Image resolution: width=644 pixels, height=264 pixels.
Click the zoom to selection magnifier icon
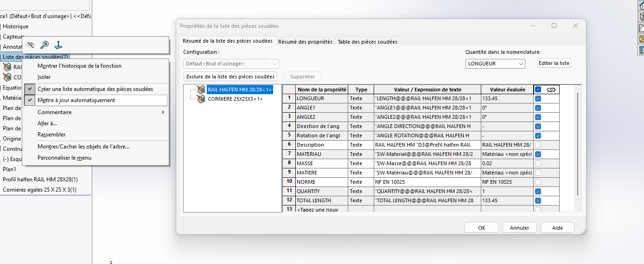(x=45, y=45)
